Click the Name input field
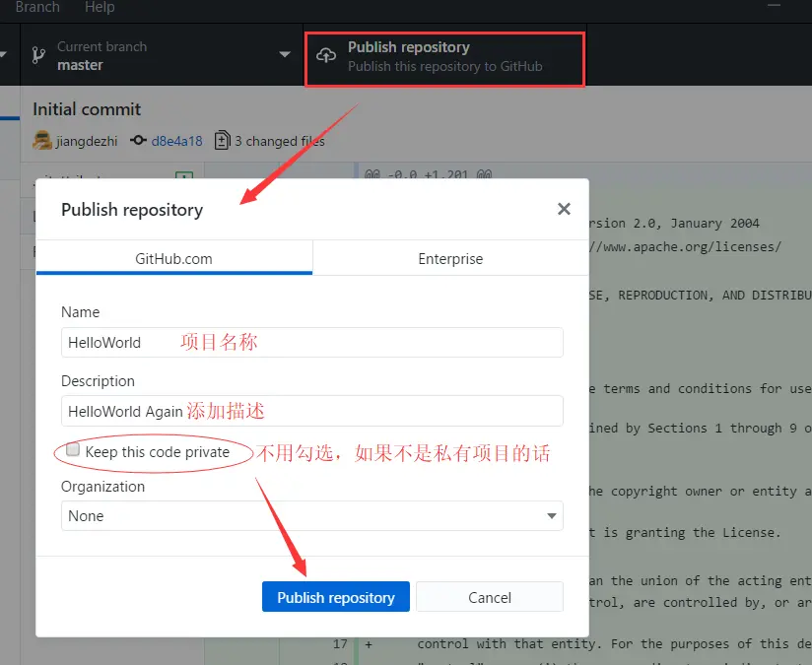 point(312,342)
